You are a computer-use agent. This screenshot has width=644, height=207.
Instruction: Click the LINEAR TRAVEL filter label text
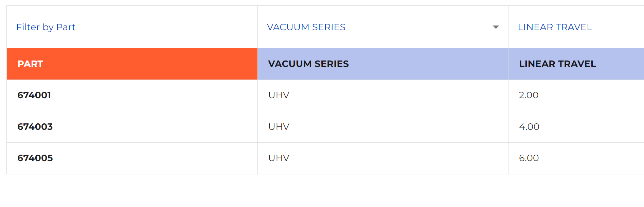[555, 27]
